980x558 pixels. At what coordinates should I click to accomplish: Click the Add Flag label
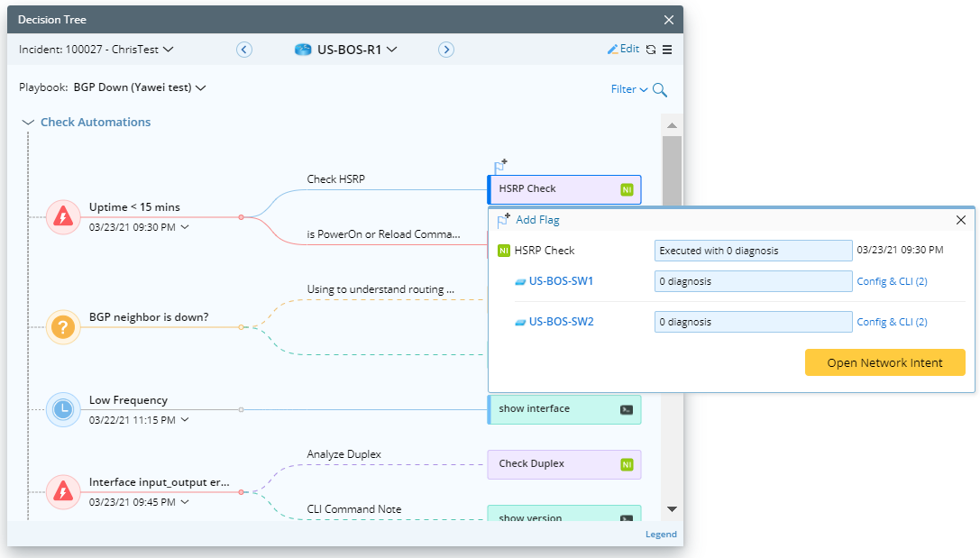point(536,220)
